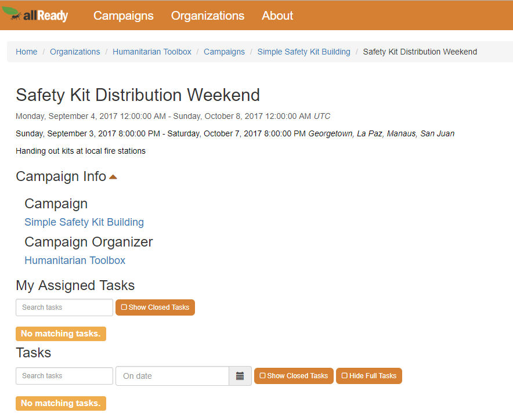Click the My Assigned Tasks heading
The width and height of the screenshot is (513, 420).
click(75, 285)
